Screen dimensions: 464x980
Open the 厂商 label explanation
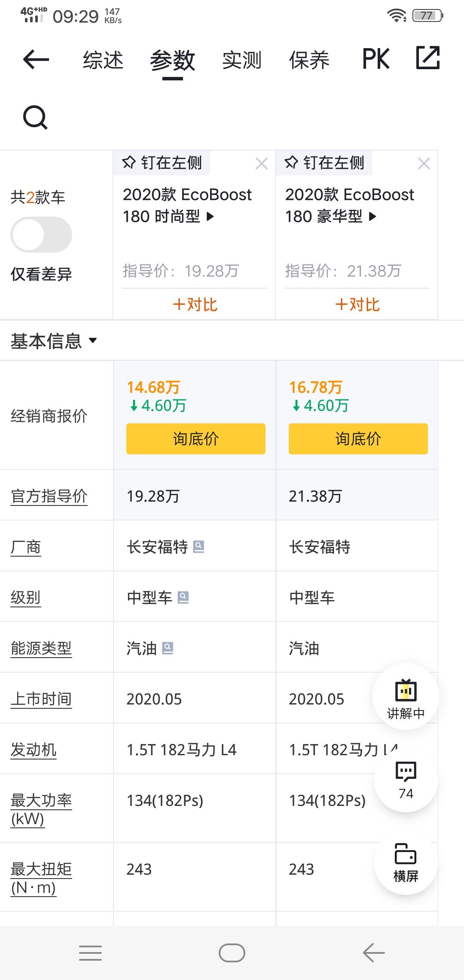[x=26, y=547]
